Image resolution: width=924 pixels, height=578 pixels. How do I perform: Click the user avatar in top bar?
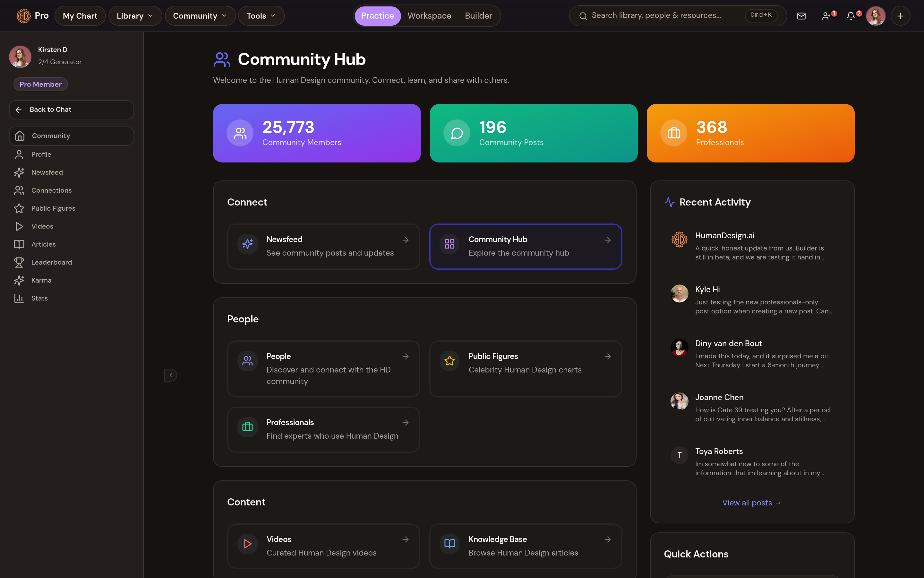coord(876,16)
